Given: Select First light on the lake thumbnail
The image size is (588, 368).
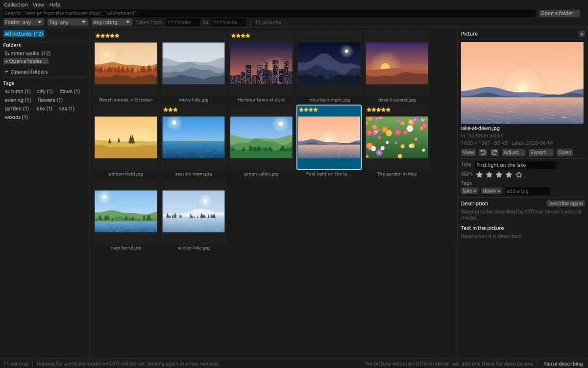Looking at the screenshot, I should (329, 137).
